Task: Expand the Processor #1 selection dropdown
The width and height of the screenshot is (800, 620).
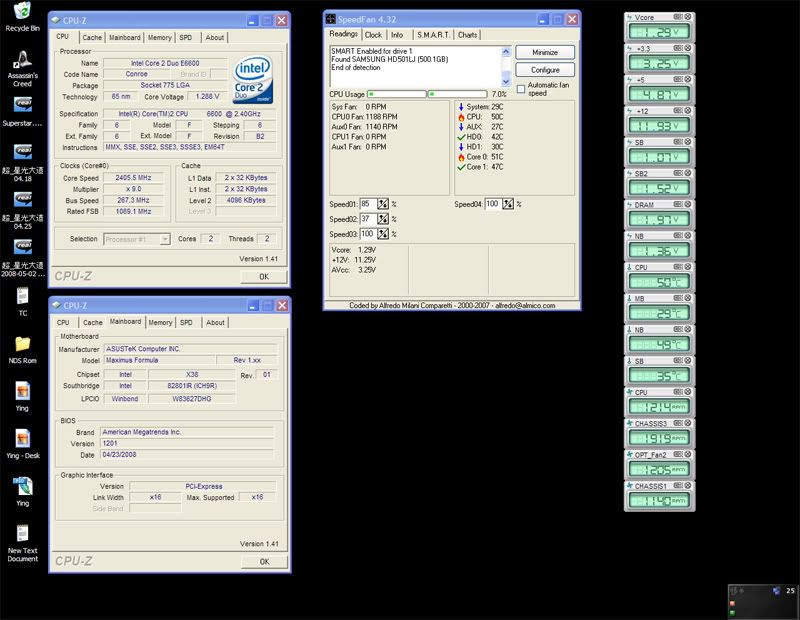Action: tap(165, 239)
